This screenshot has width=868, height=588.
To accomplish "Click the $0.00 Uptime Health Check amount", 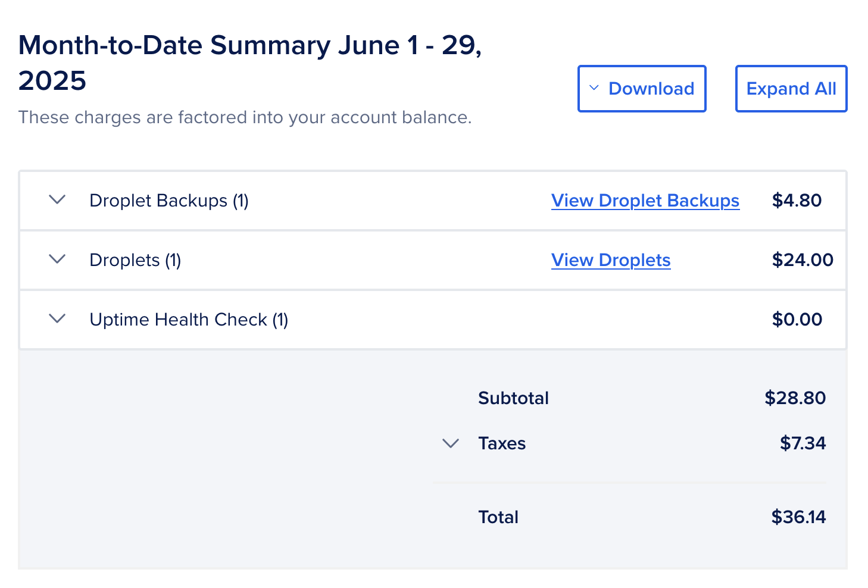I will (x=798, y=320).
